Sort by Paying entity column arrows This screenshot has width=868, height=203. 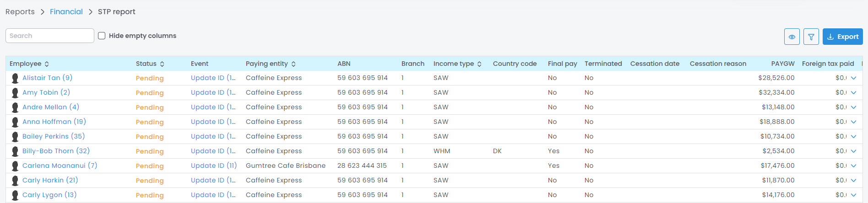tap(293, 64)
